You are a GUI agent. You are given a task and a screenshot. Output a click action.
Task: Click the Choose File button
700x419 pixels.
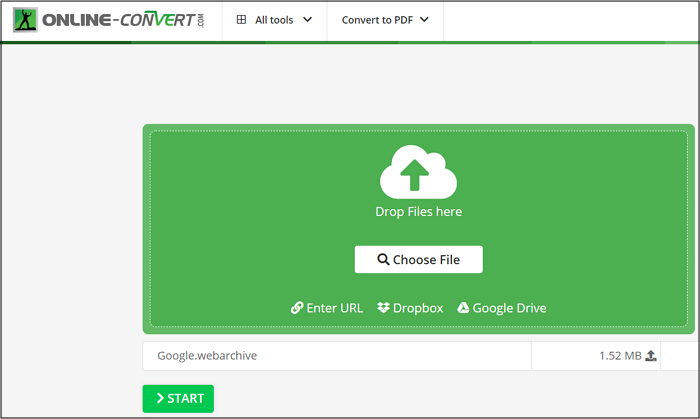(x=418, y=259)
